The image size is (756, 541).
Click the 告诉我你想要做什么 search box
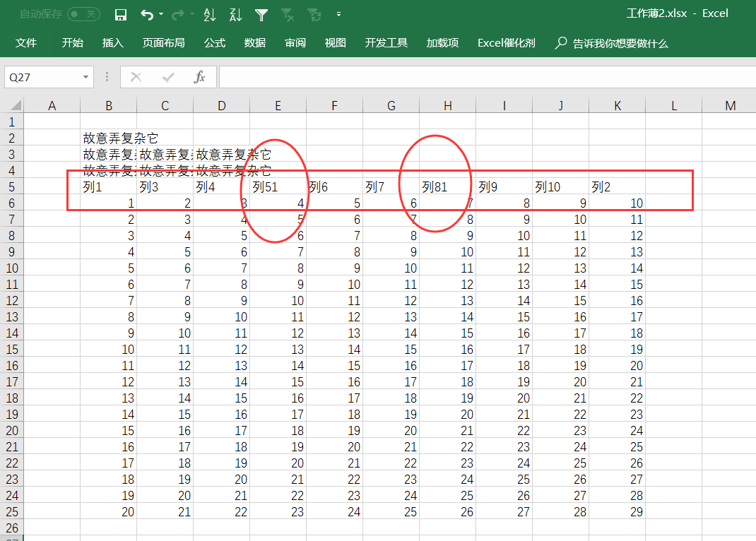pyautogui.click(x=611, y=43)
